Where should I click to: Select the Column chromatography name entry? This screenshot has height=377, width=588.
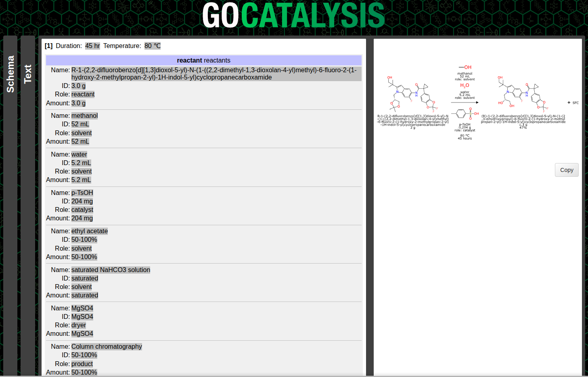click(107, 347)
